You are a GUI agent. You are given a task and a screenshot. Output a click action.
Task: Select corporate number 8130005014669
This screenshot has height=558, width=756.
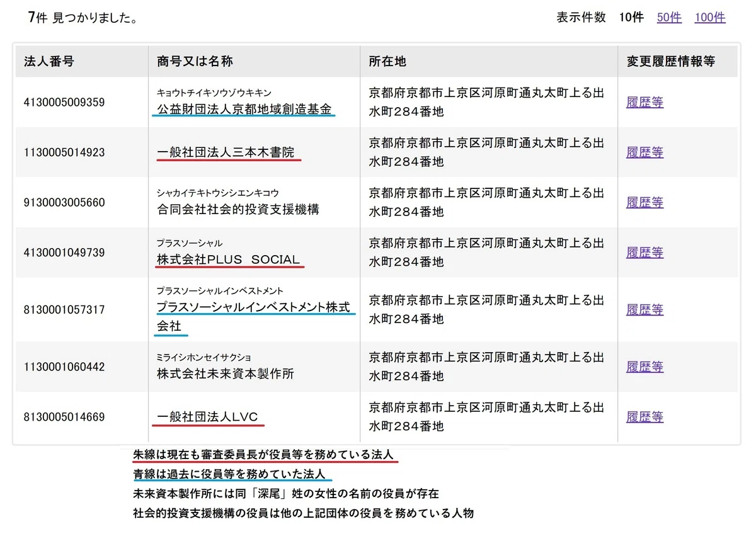pos(64,417)
